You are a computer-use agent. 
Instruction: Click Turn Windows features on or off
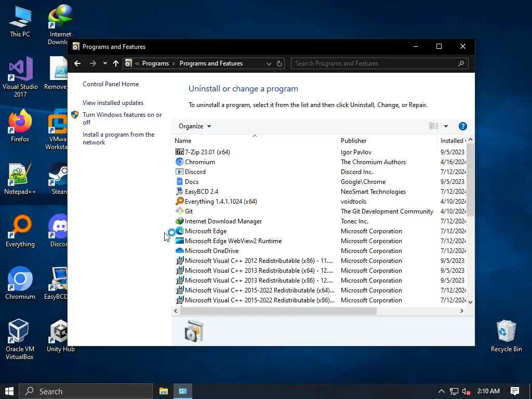pyautogui.click(x=122, y=118)
